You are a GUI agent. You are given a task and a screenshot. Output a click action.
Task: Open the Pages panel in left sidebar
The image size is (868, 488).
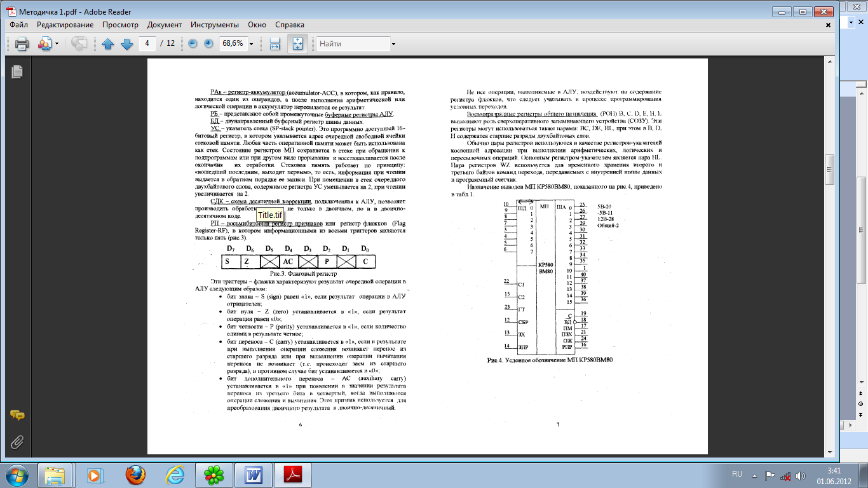pyautogui.click(x=17, y=72)
